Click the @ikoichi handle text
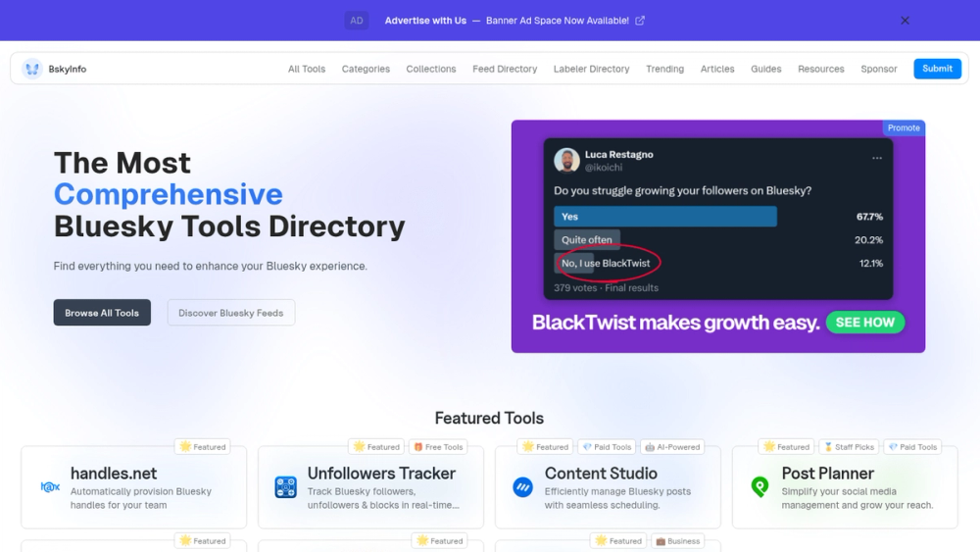Screen dimensions: 980x552 (604, 168)
